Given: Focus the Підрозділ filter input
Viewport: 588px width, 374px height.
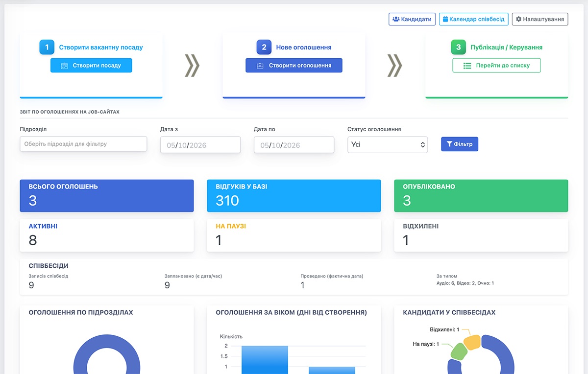Looking at the screenshot, I should point(83,144).
